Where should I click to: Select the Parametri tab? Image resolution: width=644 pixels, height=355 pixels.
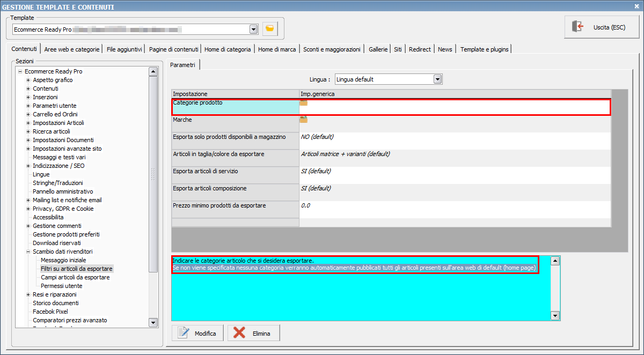click(183, 65)
